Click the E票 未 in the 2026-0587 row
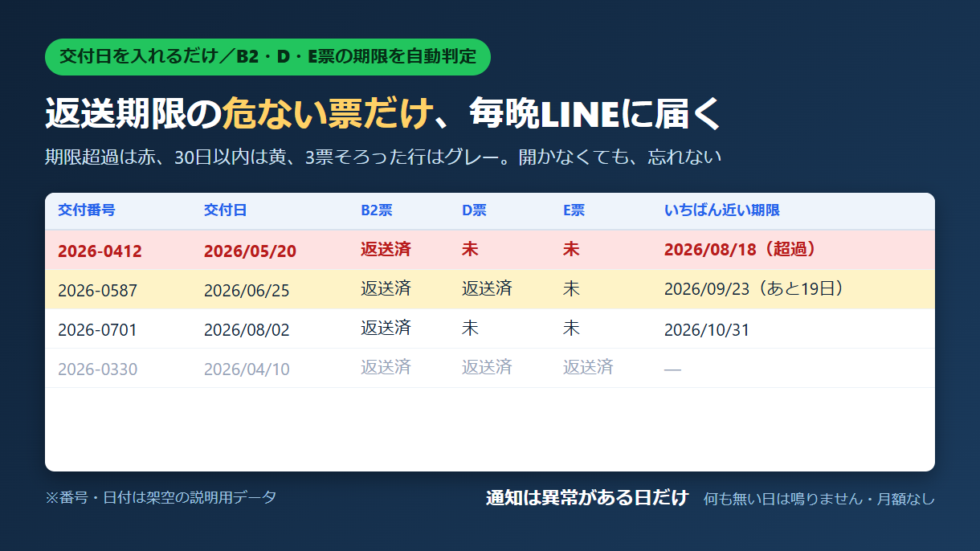Image resolution: width=980 pixels, height=551 pixels. (571, 288)
